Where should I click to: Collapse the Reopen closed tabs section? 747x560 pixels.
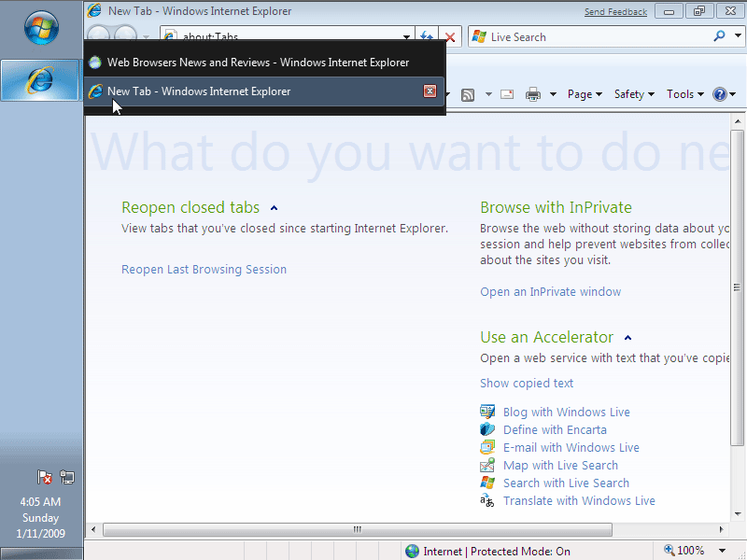(x=274, y=208)
